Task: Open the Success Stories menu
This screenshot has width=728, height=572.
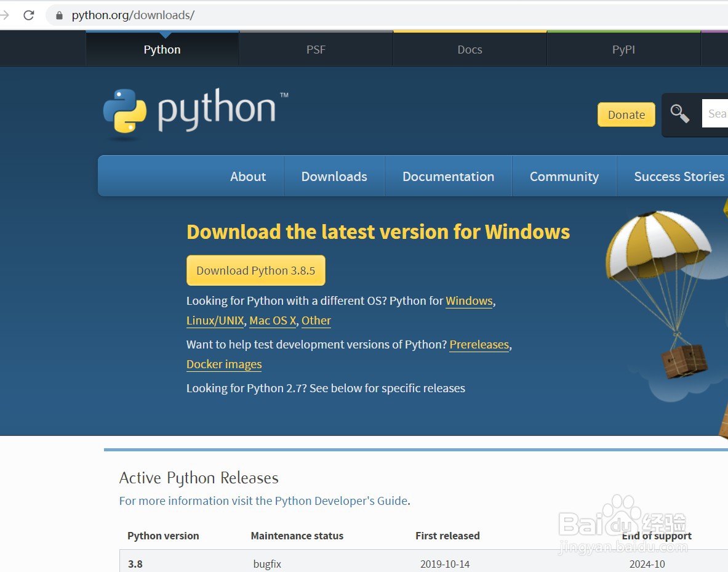Action: click(x=679, y=177)
